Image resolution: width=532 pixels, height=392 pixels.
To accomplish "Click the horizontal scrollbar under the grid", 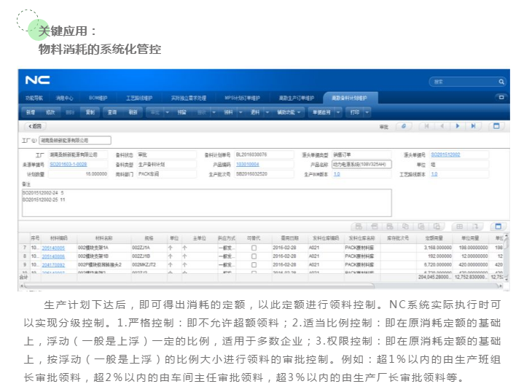I will [x=199, y=286].
